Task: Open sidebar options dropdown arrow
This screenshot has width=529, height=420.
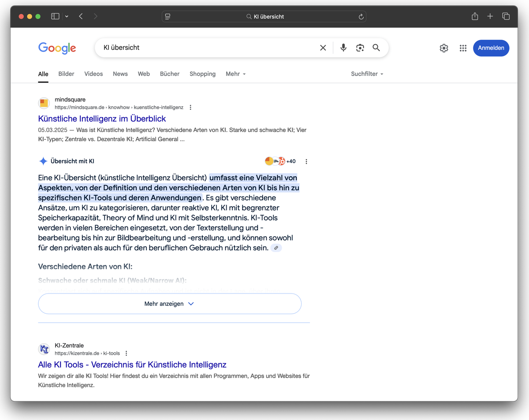Action: tap(67, 16)
